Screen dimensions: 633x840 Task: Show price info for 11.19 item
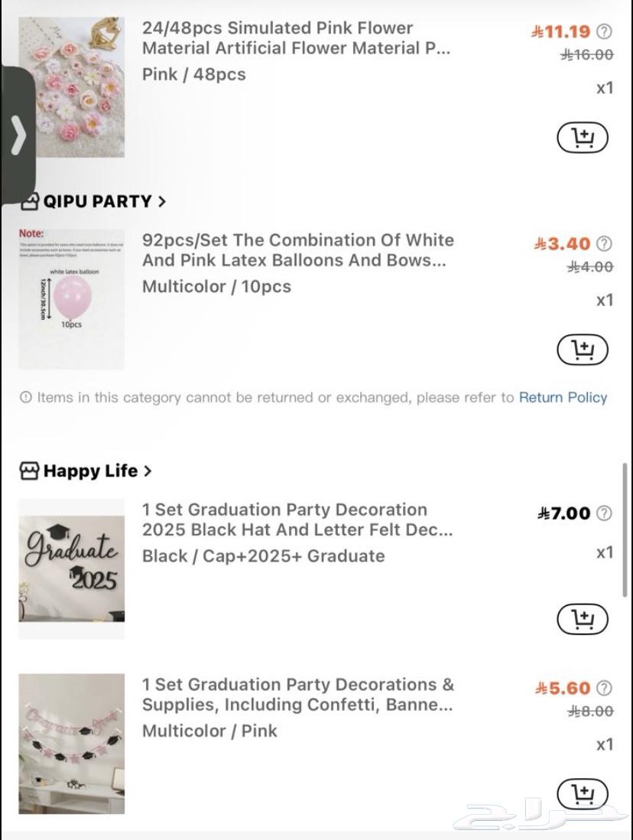pyautogui.click(x=604, y=31)
